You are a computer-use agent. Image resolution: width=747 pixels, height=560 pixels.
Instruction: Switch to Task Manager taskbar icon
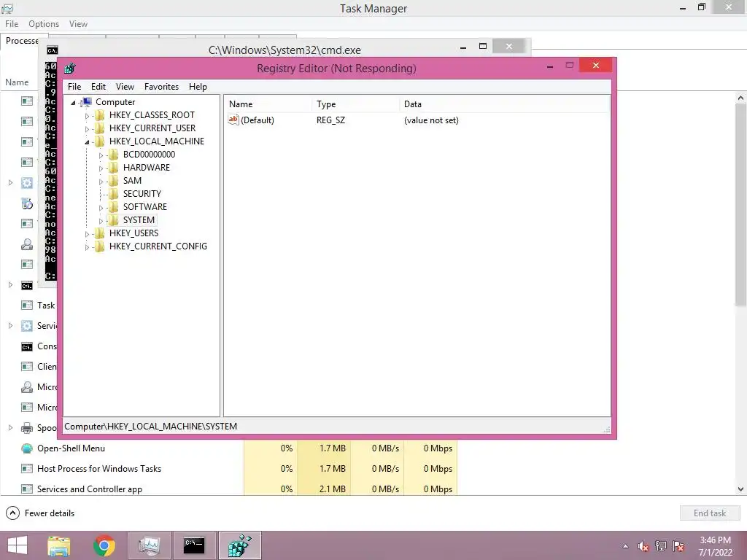pos(149,545)
